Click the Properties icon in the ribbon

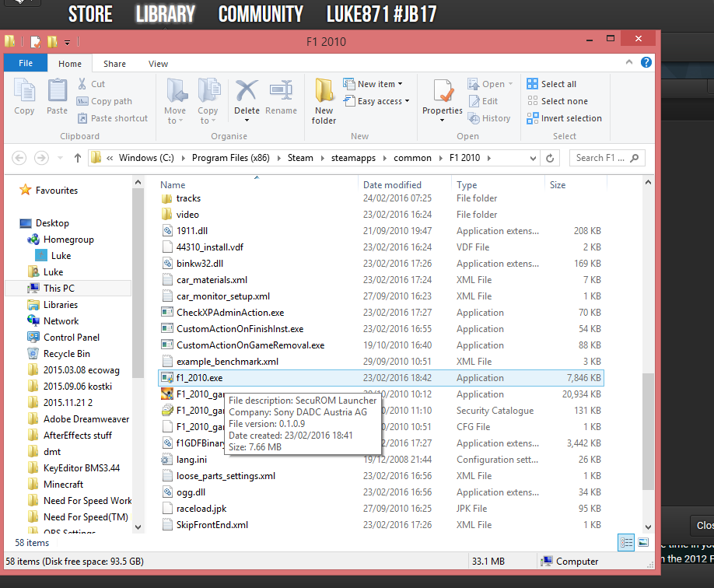(x=443, y=91)
